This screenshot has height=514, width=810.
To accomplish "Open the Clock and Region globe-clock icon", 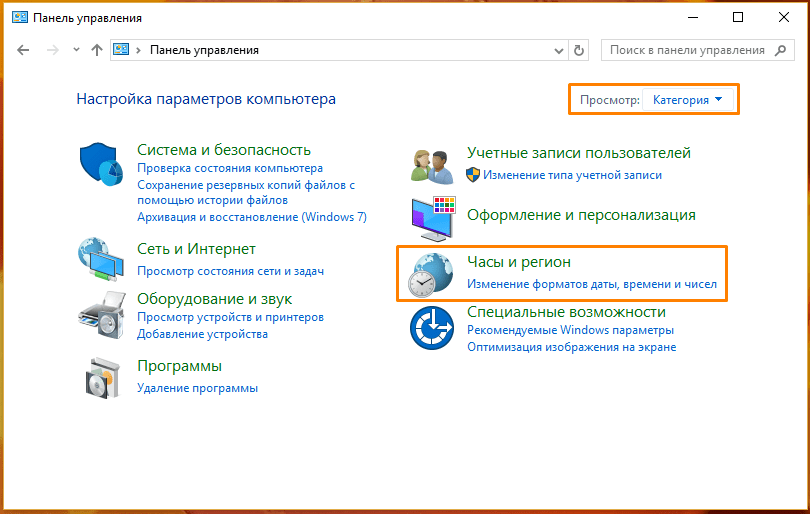I will [x=431, y=275].
